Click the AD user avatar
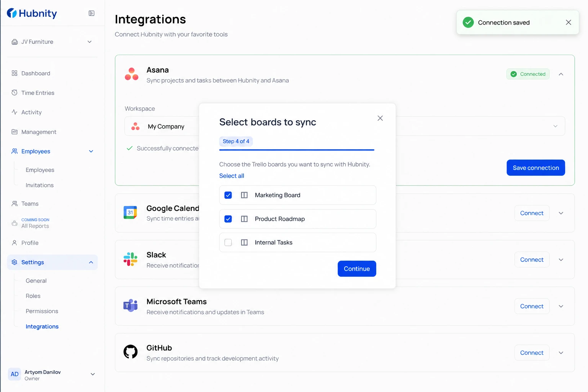The height and width of the screenshot is (392, 588). tap(15, 374)
